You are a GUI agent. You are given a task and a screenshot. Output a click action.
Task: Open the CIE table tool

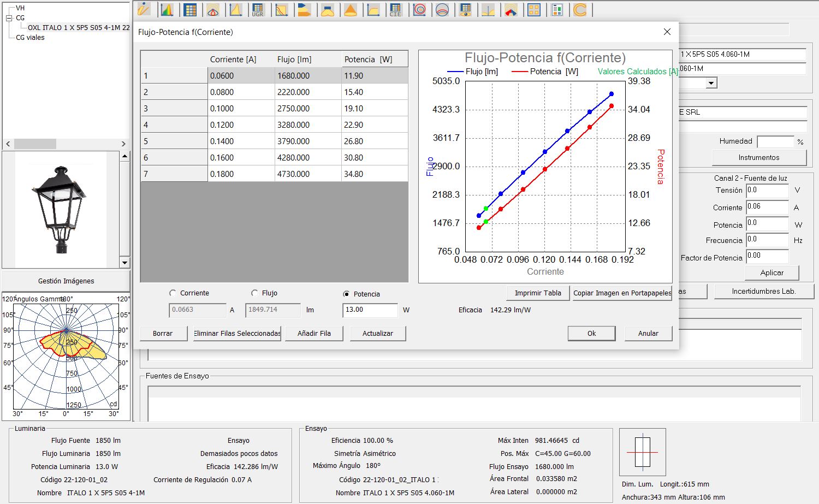(x=396, y=10)
